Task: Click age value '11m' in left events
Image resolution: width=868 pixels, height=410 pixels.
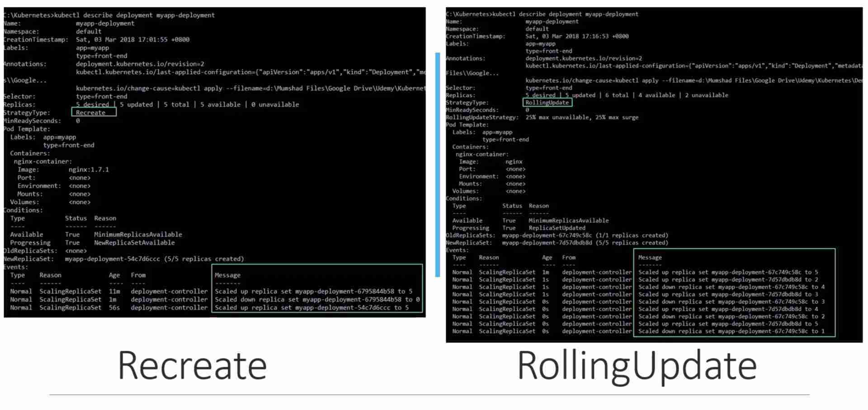Action: (x=114, y=292)
